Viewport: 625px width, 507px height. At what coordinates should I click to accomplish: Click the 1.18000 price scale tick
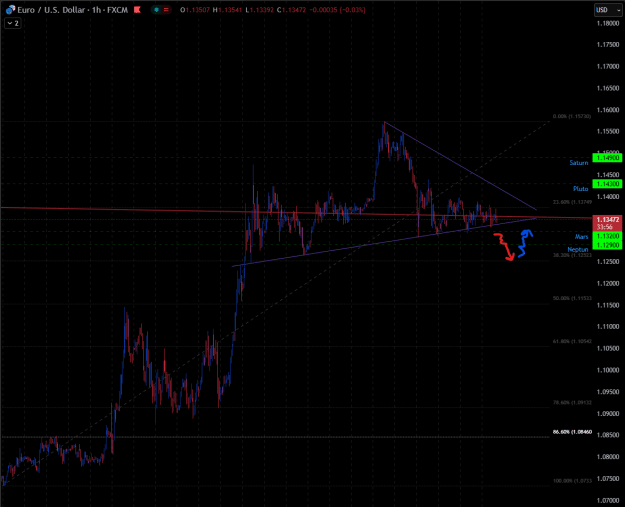pos(607,24)
